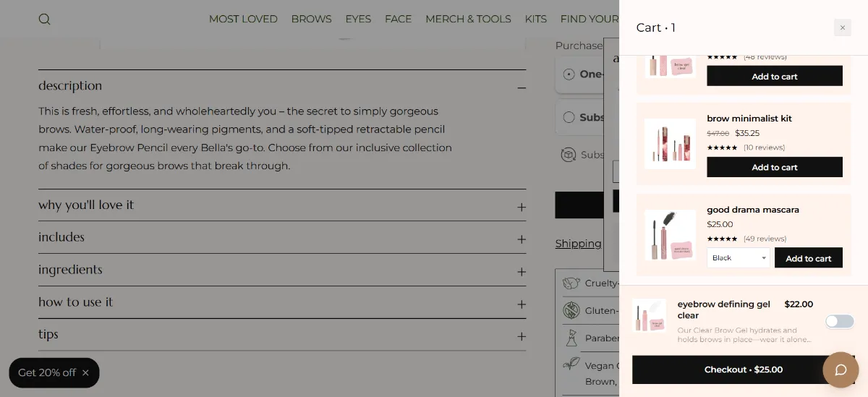Open the Shipping link

coord(578,244)
